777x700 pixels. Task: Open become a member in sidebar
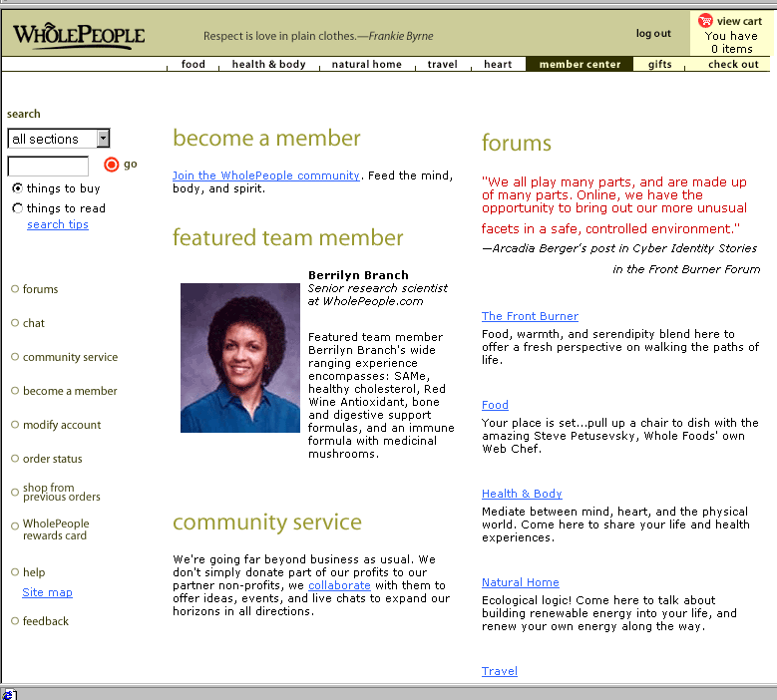tap(70, 391)
